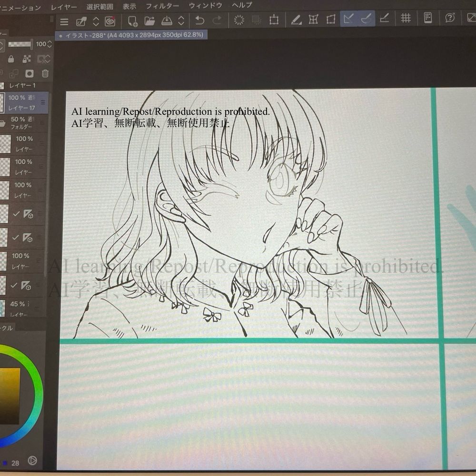
Task: Open chevrons beside the mask enable icon
Action: coord(48,59)
